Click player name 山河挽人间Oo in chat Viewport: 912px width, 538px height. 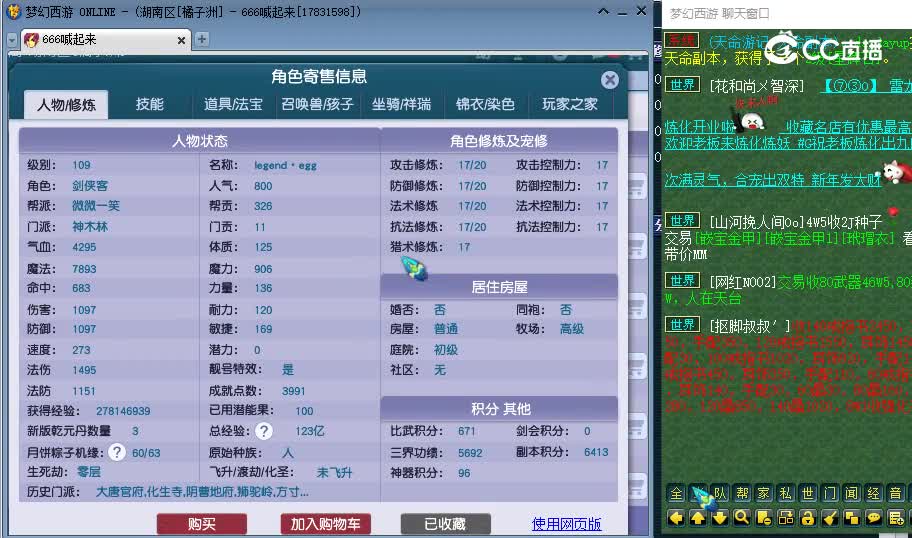[758, 222]
